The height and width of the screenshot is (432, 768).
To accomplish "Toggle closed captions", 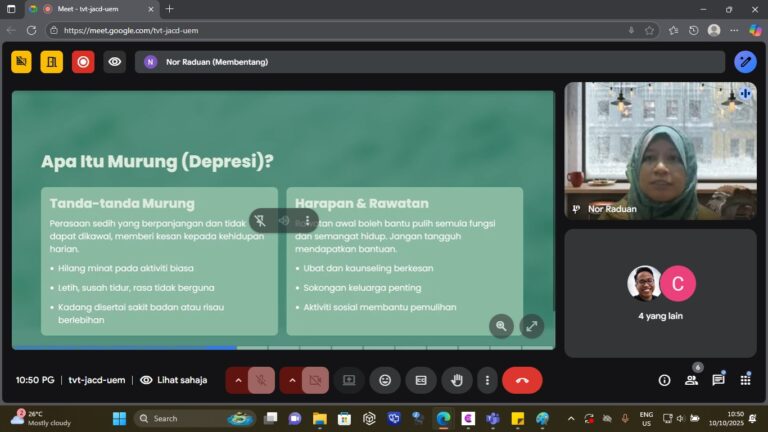I will [x=421, y=380].
